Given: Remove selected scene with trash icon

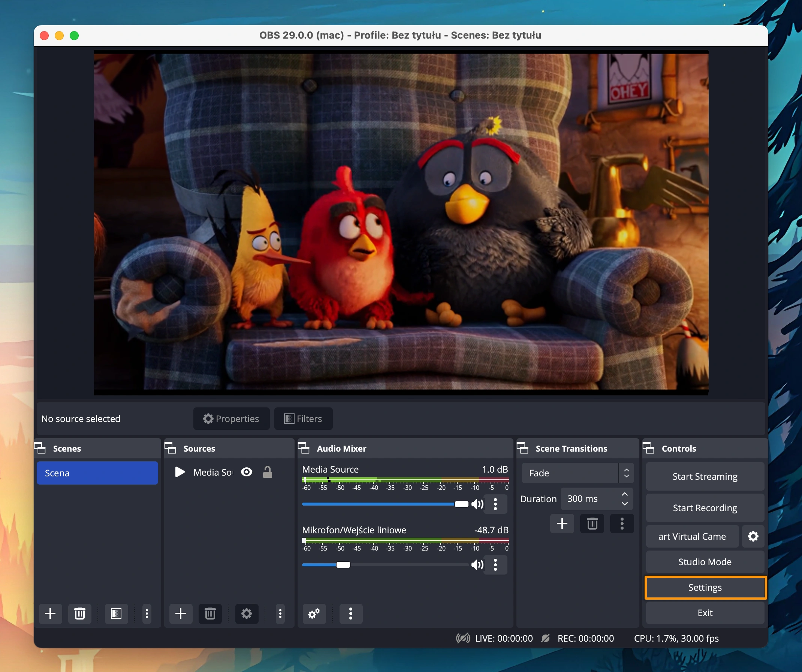Looking at the screenshot, I should click(x=79, y=614).
